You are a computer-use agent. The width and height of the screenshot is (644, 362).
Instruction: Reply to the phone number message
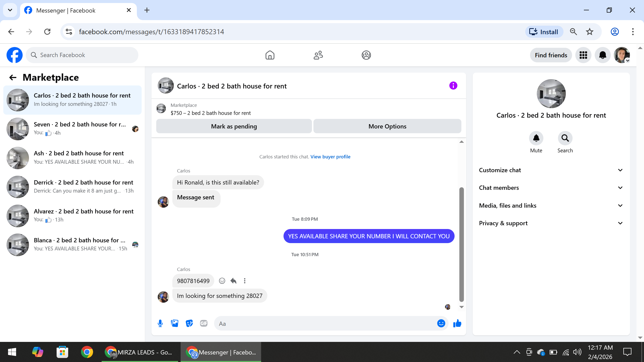click(233, 281)
